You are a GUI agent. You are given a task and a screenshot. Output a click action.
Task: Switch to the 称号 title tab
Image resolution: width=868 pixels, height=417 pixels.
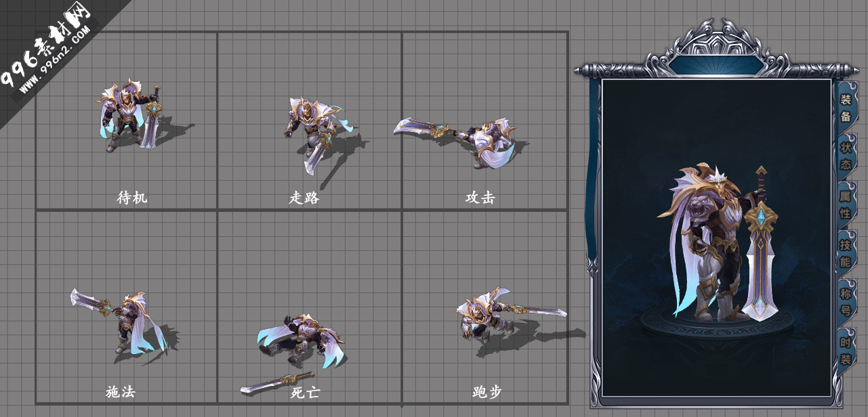pyautogui.click(x=846, y=301)
